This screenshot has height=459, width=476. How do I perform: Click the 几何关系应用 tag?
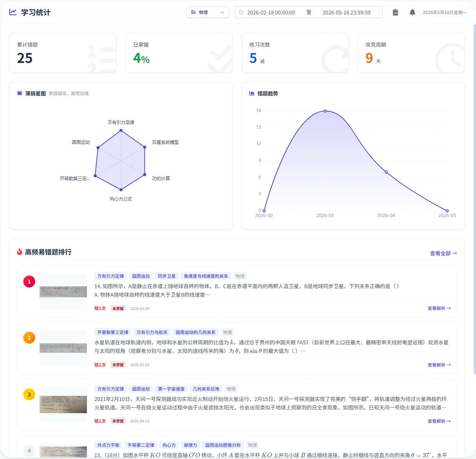[206, 389]
